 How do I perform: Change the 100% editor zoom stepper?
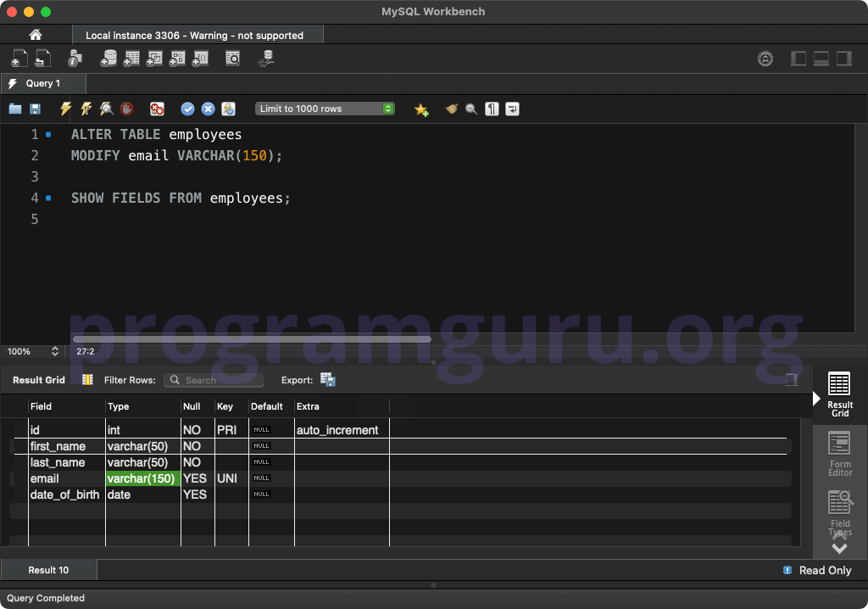(x=55, y=351)
